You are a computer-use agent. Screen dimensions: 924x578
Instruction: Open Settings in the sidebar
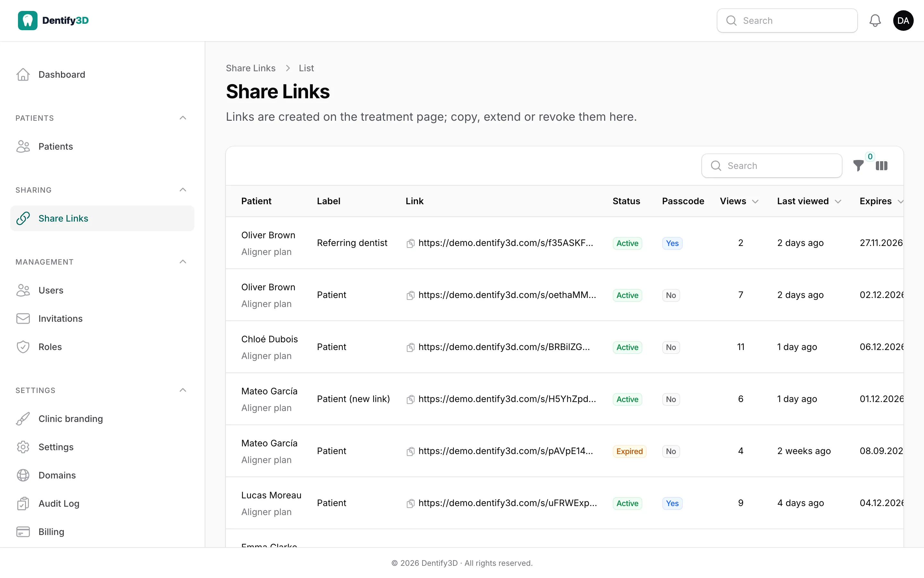(x=102, y=447)
